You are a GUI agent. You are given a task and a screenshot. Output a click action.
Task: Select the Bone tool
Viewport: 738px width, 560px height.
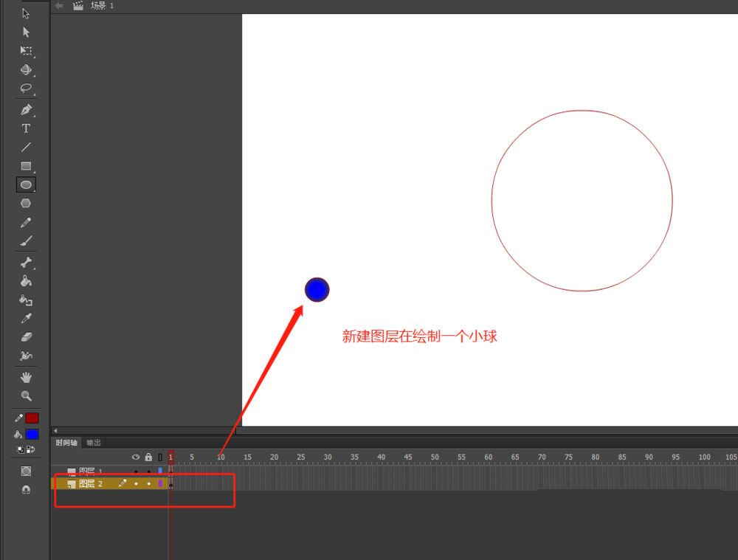click(x=26, y=263)
